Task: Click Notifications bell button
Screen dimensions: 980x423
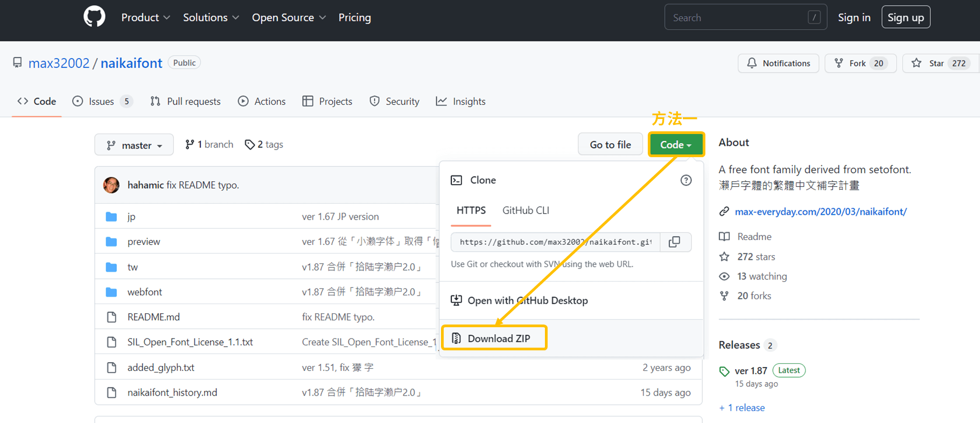Action: pyautogui.click(x=778, y=63)
